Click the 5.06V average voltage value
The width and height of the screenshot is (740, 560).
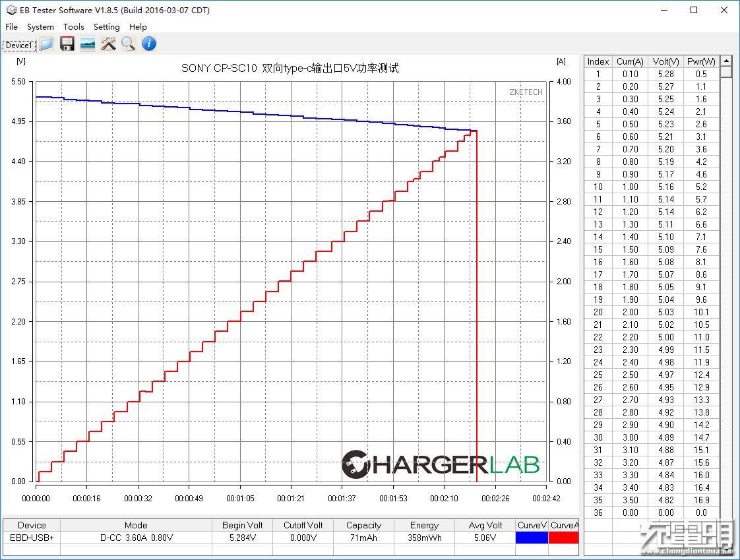click(485, 538)
